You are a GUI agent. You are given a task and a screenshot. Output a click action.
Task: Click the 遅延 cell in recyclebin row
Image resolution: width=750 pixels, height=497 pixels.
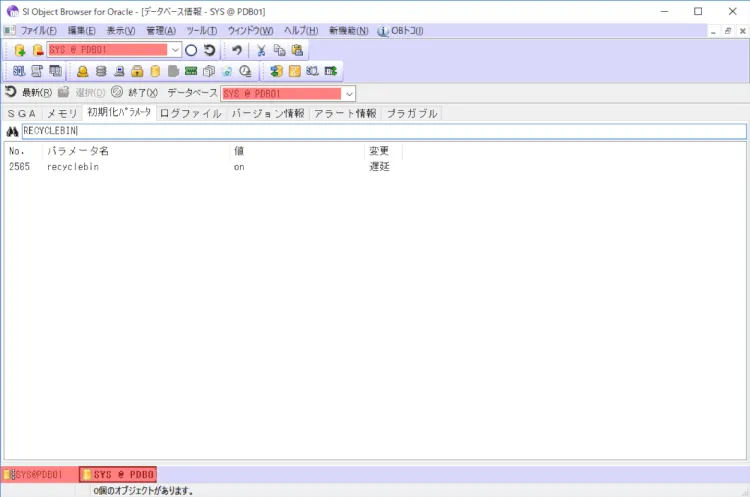[379, 167]
